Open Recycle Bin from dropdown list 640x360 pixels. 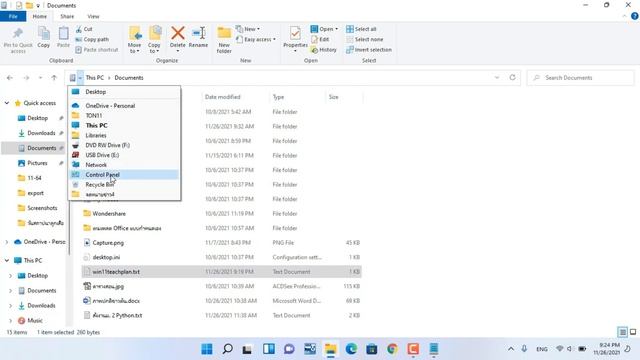(124, 184)
